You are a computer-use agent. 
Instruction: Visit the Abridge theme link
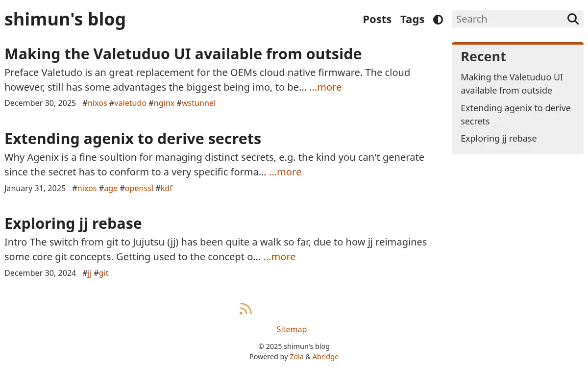coord(325,357)
